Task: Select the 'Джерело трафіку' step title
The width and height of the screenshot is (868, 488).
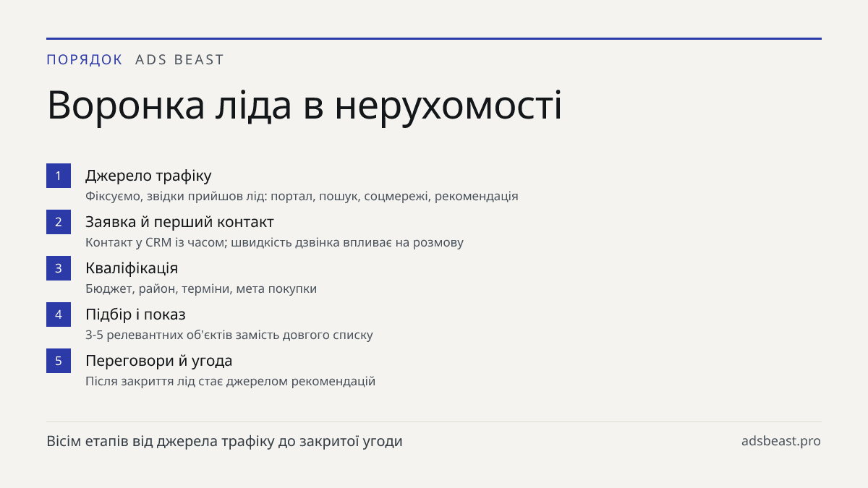Action: pos(148,176)
